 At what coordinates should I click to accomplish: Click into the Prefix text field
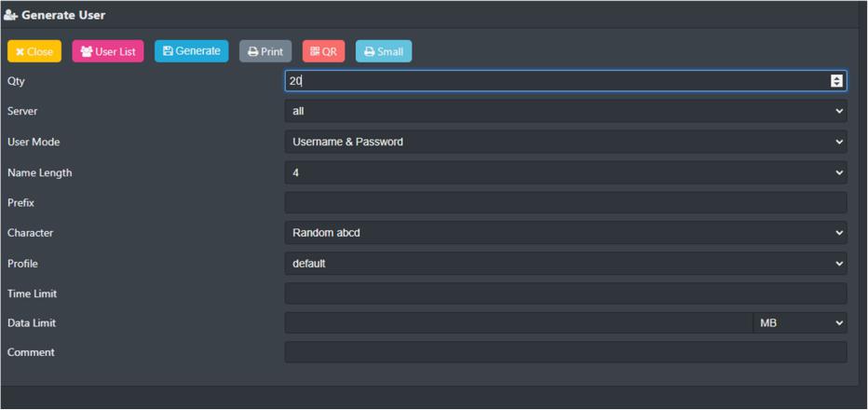click(565, 202)
